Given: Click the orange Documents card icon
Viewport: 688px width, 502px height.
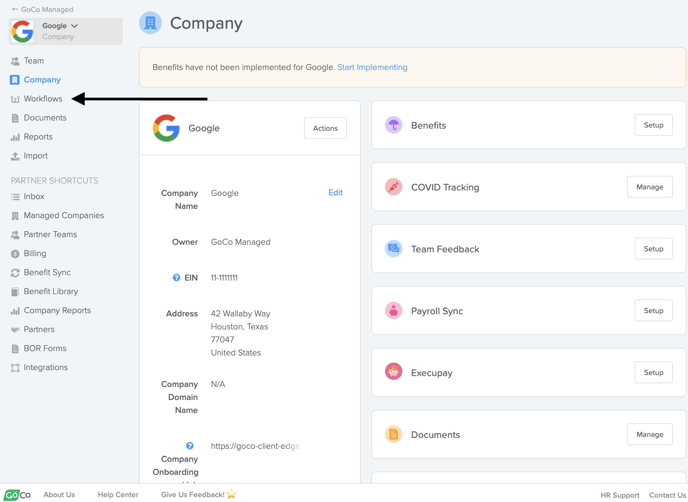Looking at the screenshot, I should [394, 434].
